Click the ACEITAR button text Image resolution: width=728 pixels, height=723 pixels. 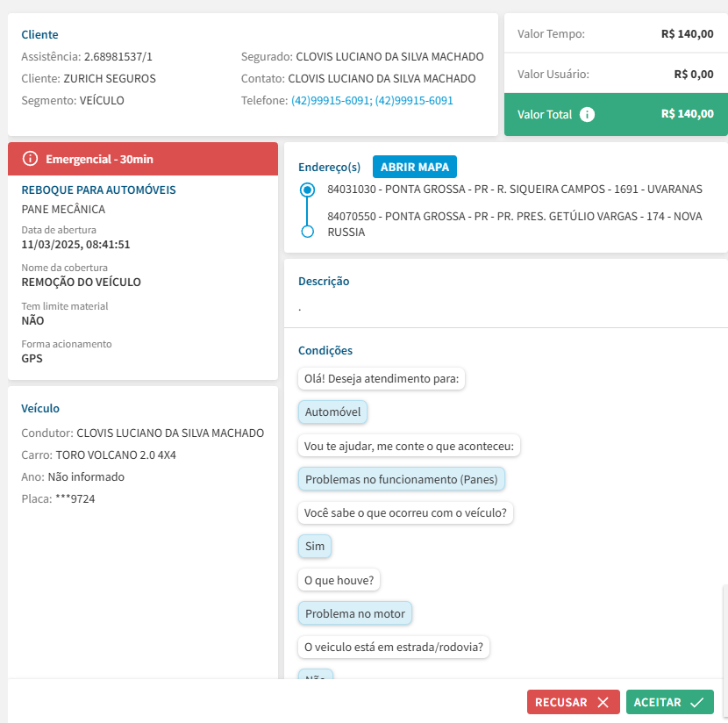[x=657, y=702]
